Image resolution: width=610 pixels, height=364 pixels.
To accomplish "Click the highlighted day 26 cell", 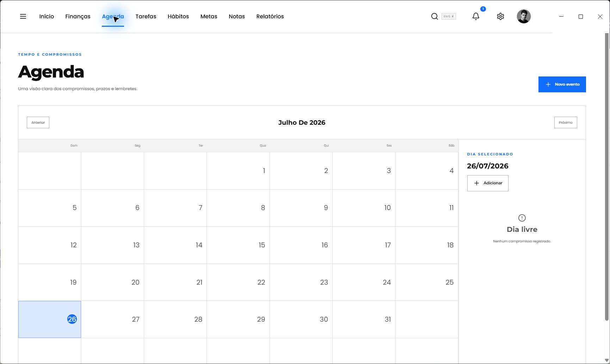I will [x=50, y=319].
